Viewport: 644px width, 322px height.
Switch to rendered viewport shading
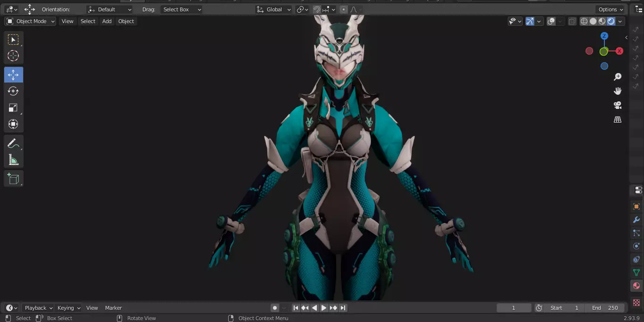point(611,21)
